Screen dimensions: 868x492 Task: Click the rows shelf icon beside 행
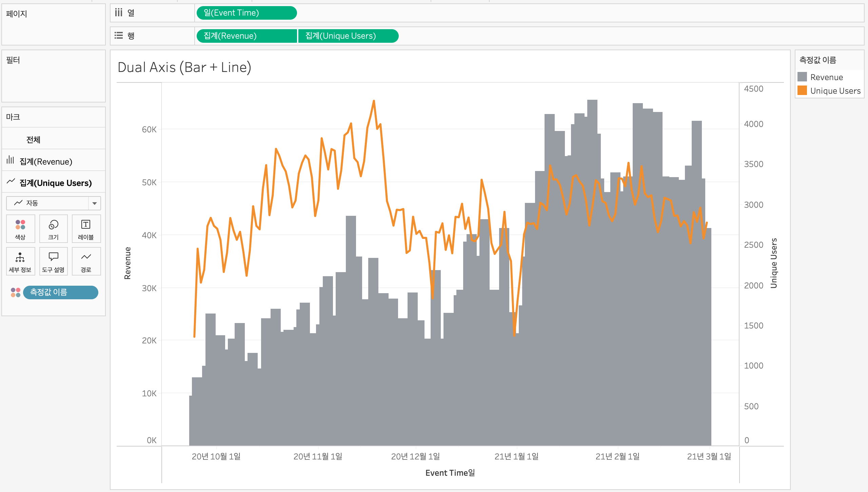(x=118, y=36)
